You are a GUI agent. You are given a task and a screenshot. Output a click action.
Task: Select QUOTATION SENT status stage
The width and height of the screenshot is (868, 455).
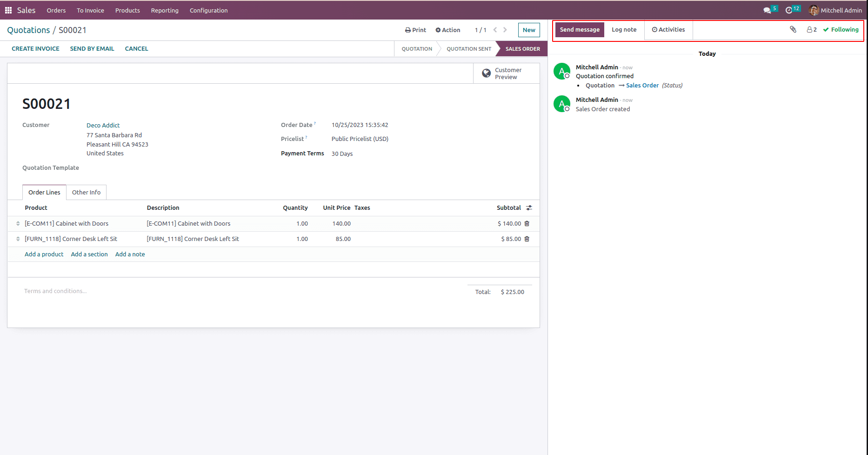(x=469, y=49)
